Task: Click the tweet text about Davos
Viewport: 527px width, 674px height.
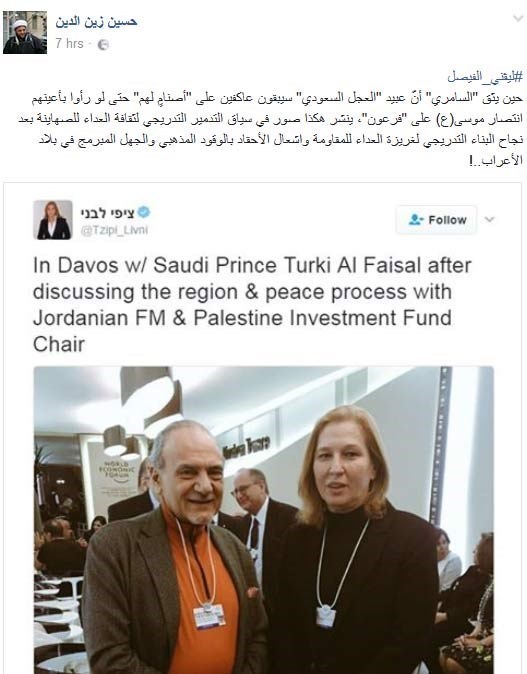Action: pyautogui.click(x=252, y=305)
